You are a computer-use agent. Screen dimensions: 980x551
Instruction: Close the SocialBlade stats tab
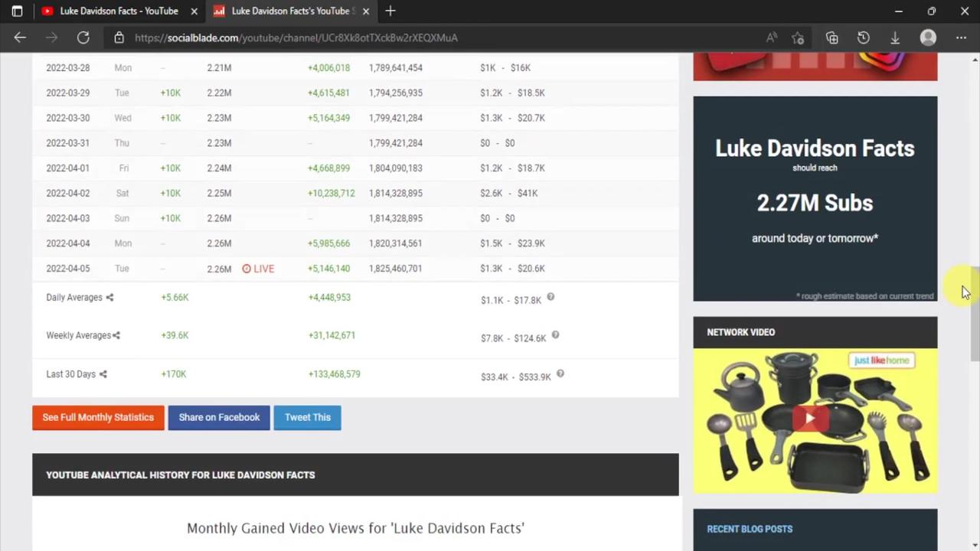[x=366, y=11]
